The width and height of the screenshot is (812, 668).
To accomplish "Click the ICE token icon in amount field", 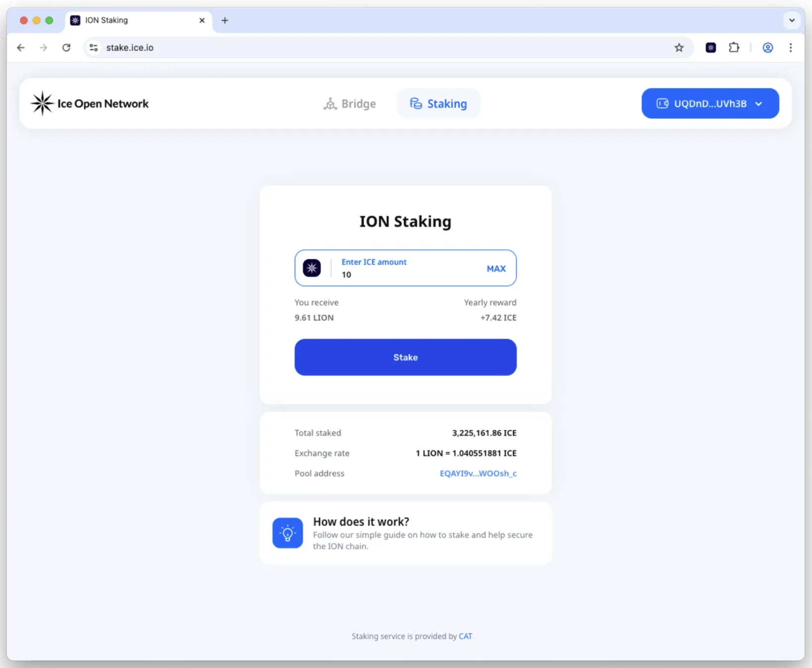I will [312, 268].
